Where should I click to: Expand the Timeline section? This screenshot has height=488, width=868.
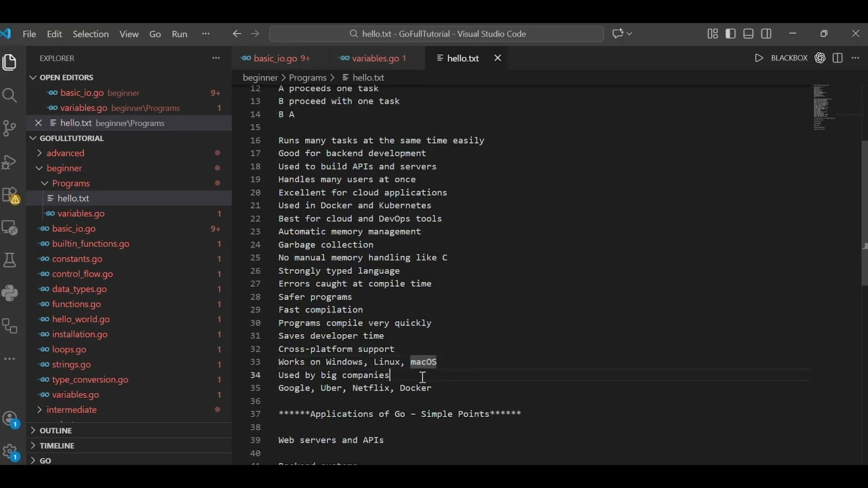coord(57,445)
